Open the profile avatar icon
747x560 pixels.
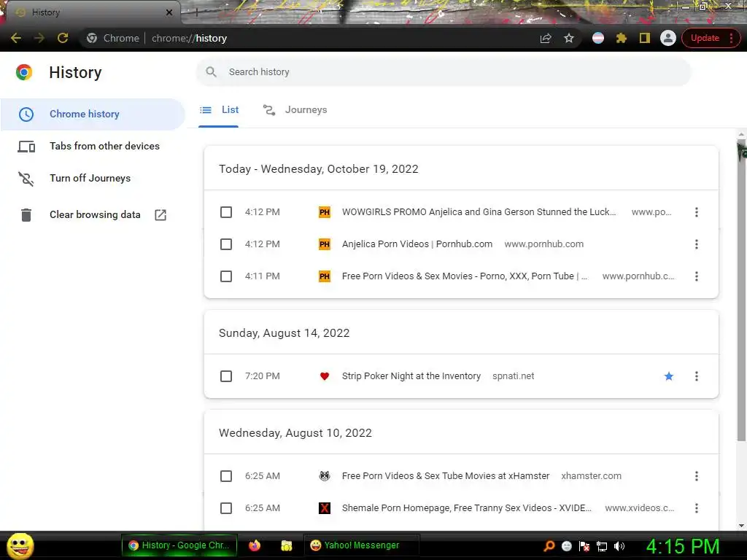pos(668,38)
